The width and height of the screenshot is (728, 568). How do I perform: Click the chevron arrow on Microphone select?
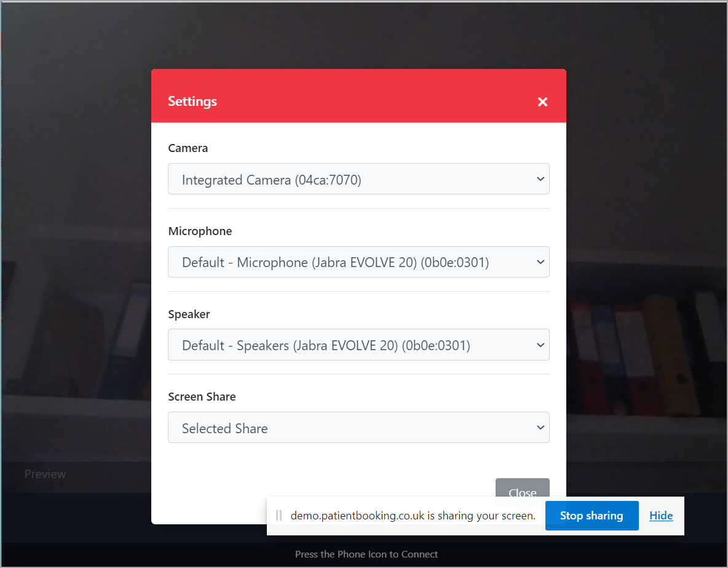click(x=540, y=262)
